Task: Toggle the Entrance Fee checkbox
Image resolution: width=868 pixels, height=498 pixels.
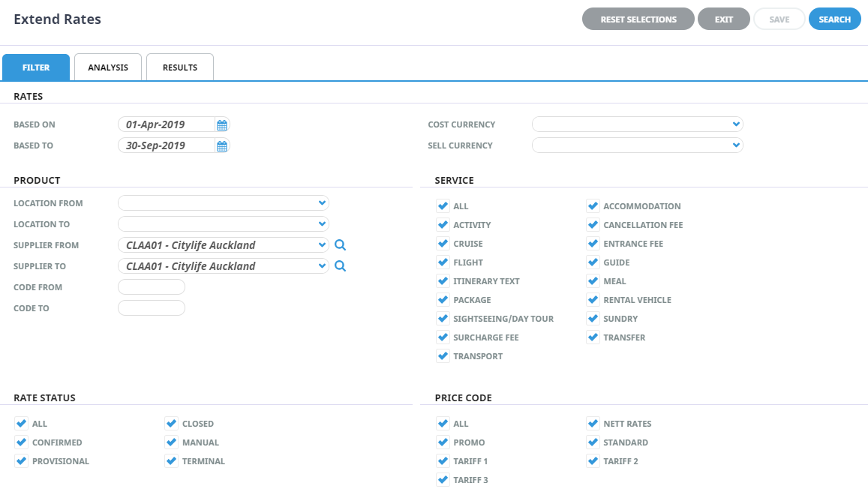Action: 593,244
